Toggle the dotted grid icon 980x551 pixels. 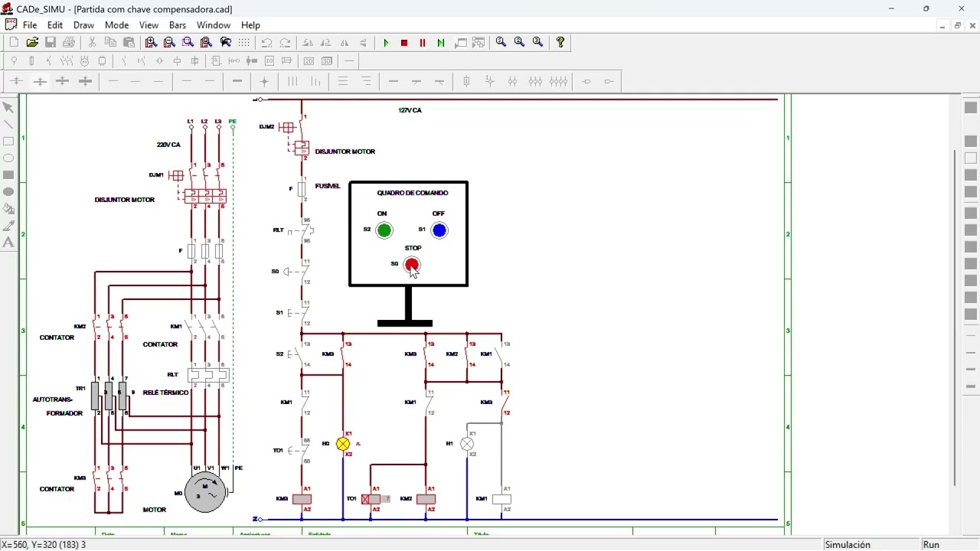(244, 43)
